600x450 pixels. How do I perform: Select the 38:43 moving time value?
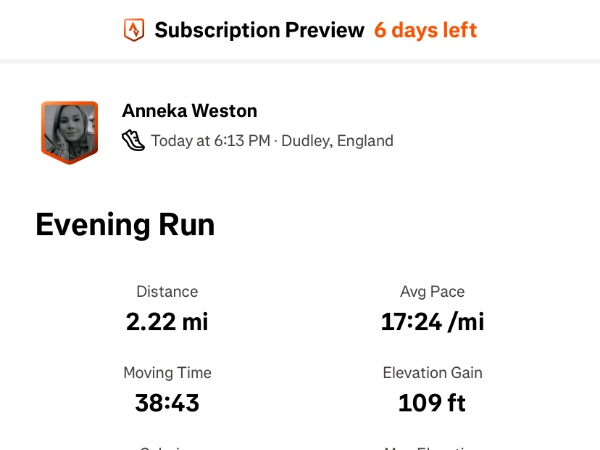coord(167,403)
